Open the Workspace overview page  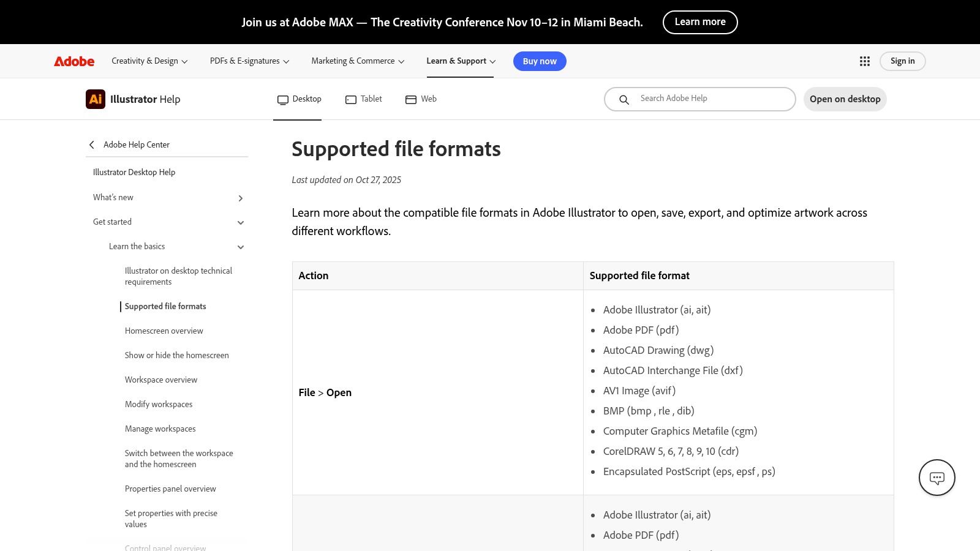[x=161, y=380]
